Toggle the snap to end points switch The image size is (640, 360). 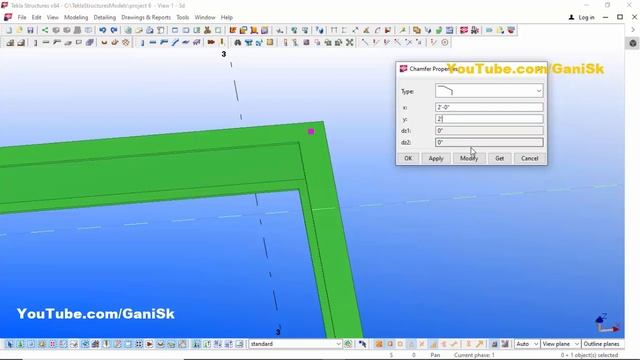tap(389, 344)
